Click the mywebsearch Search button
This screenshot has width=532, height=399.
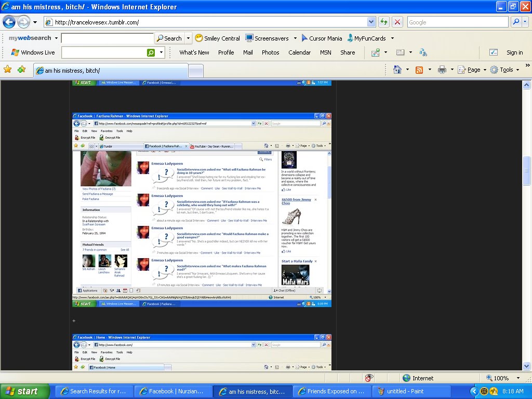pyautogui.click(x=169, y=38)
